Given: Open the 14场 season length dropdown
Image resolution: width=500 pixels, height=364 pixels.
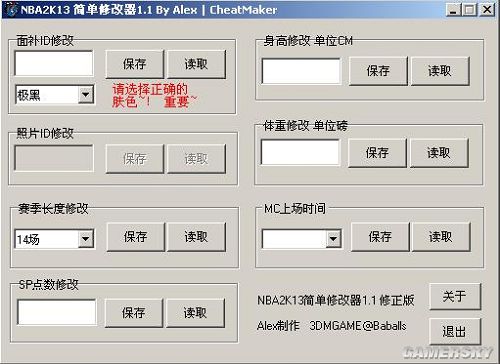Looking at the screenshot, I should (86, 239).
